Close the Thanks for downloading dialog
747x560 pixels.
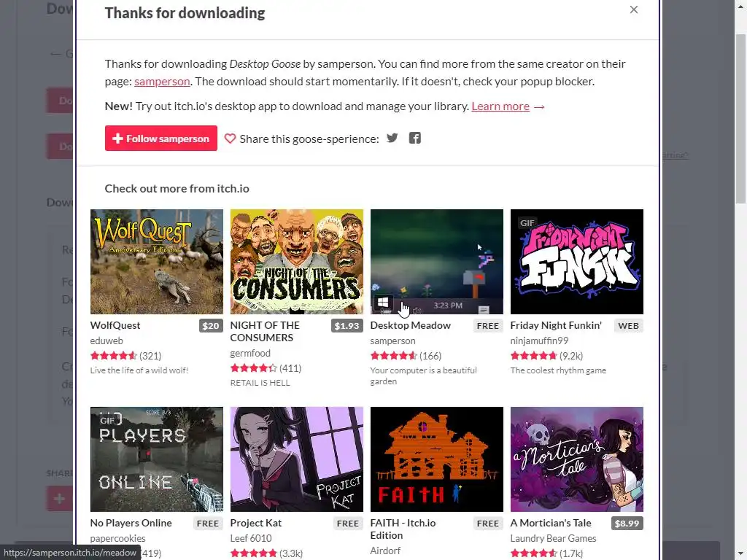tap(634, 9)
